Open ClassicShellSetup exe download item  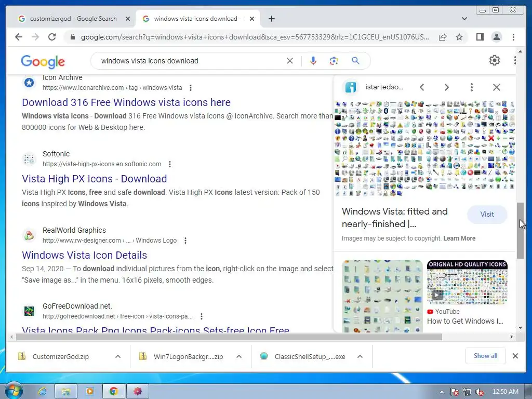pos(310,356)
